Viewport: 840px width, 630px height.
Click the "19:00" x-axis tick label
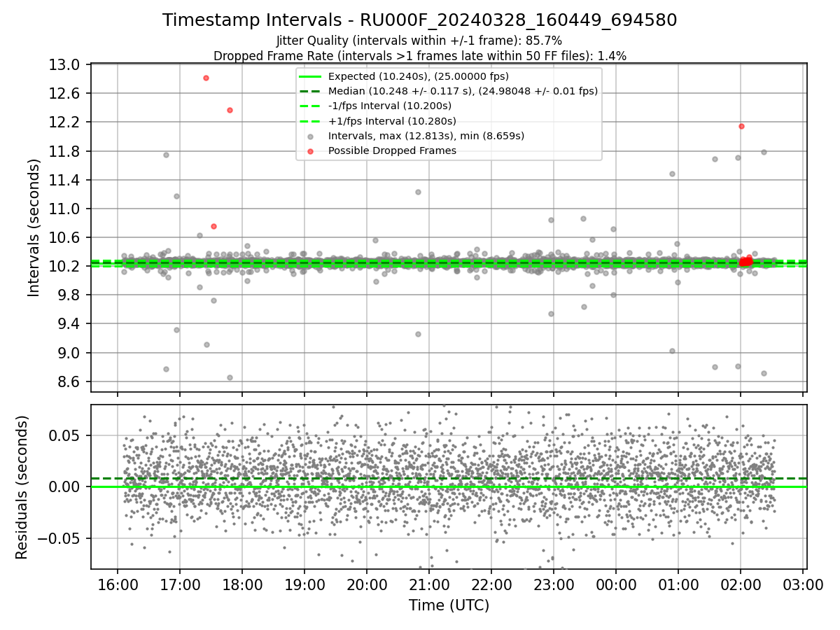(x=304, y=584)
